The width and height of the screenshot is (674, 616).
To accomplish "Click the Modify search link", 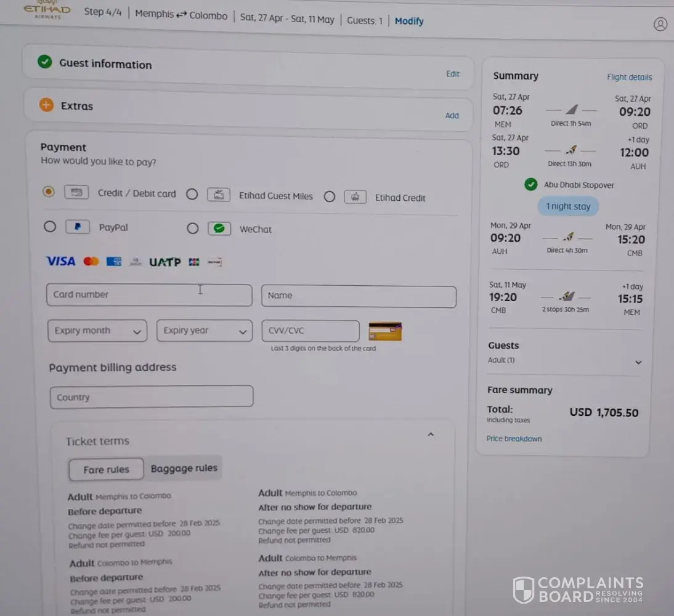I will click(x=409, y=21).
